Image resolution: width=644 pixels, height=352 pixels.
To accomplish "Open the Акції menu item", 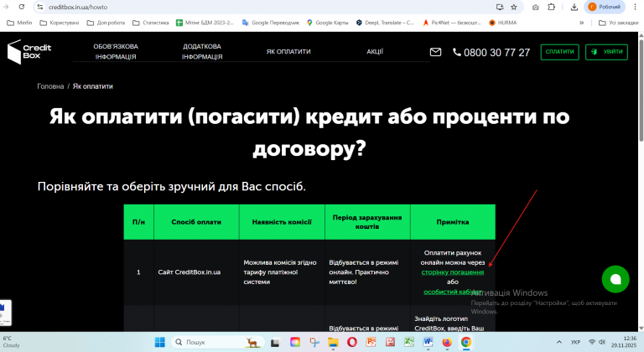I will (375, 52).
